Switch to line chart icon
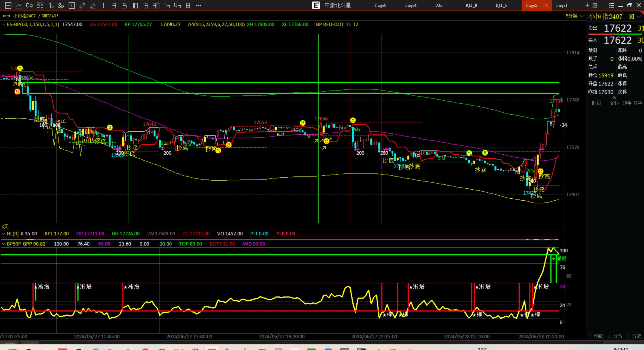Screen dimensions: 644x350 coord(19,5)
